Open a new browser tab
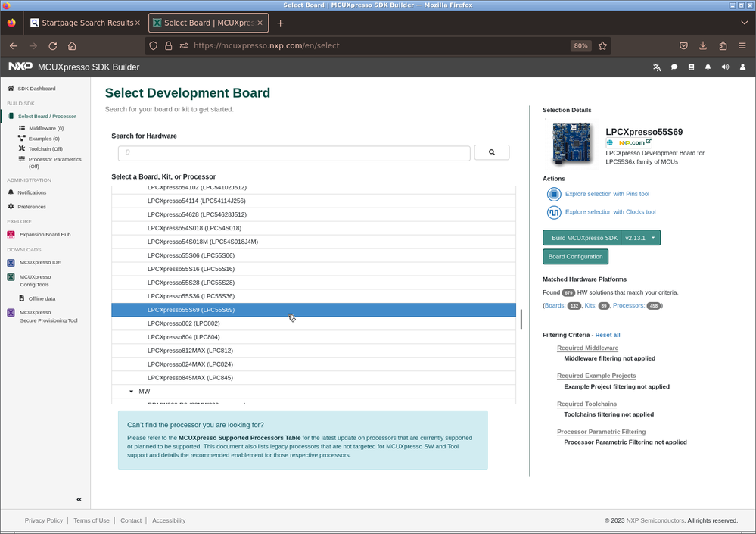Screen dimensions: 756x534 [280, 23]
